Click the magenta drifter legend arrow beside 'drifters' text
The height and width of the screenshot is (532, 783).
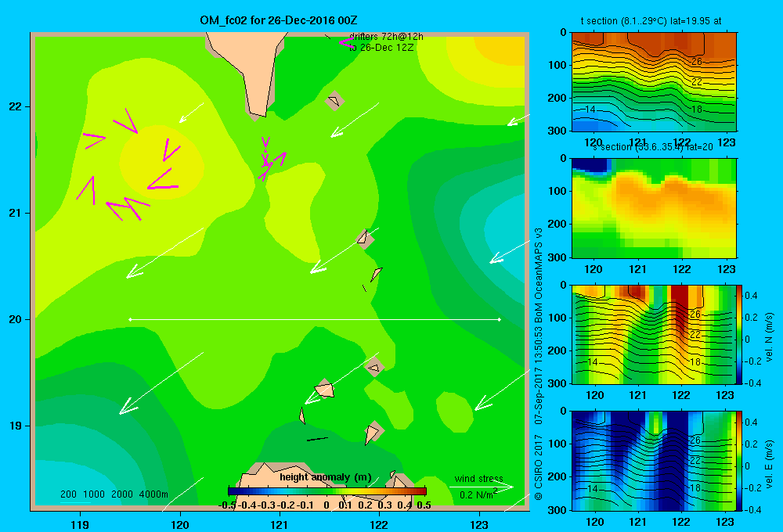coord(346,42)
